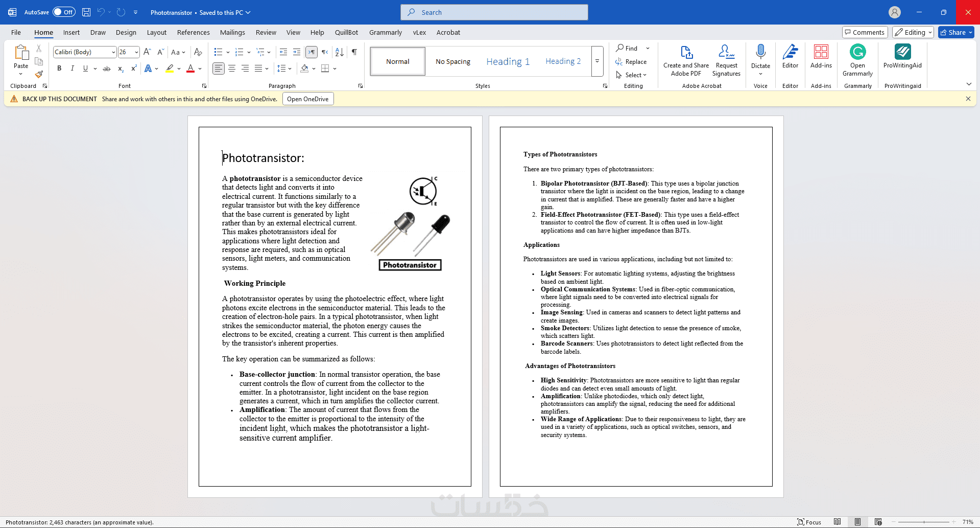Open the bullets library dropdown arrow
This screenshot has height=528, width=980.
[228, 52]
